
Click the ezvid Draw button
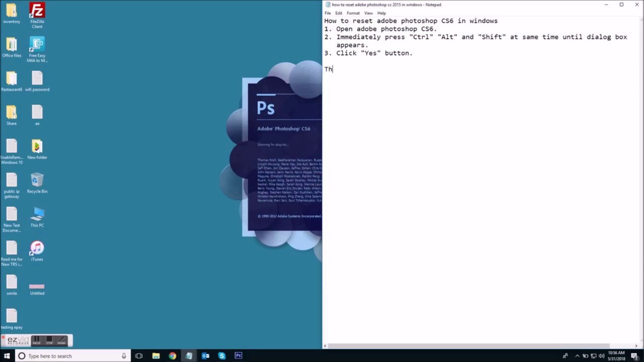click(x=61, y=340)
